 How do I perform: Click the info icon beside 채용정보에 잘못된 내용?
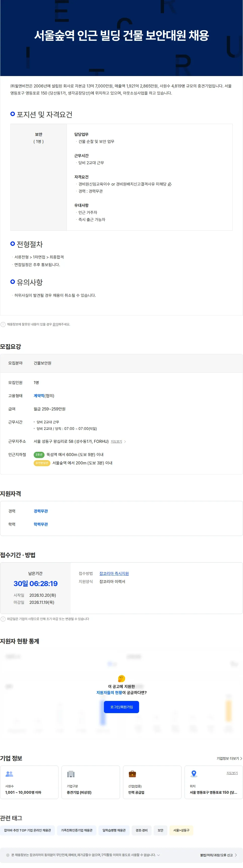pos(3,324)
